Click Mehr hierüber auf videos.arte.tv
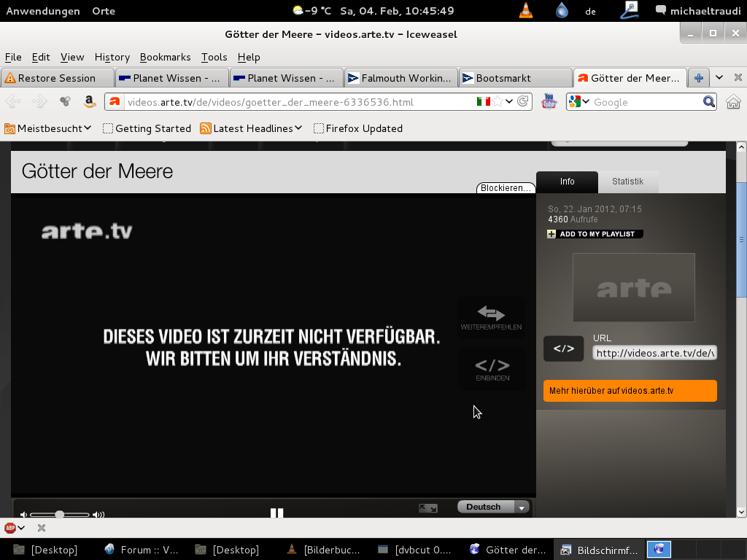The height and width of the screenshot is (560, 747). click(x=630, y=391)
